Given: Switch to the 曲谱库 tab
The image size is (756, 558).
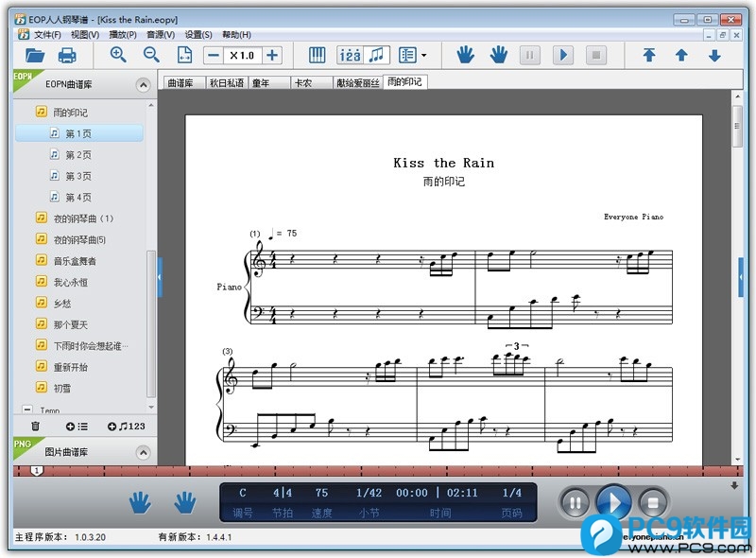Looking at the screenshot, I should [184, 83].
